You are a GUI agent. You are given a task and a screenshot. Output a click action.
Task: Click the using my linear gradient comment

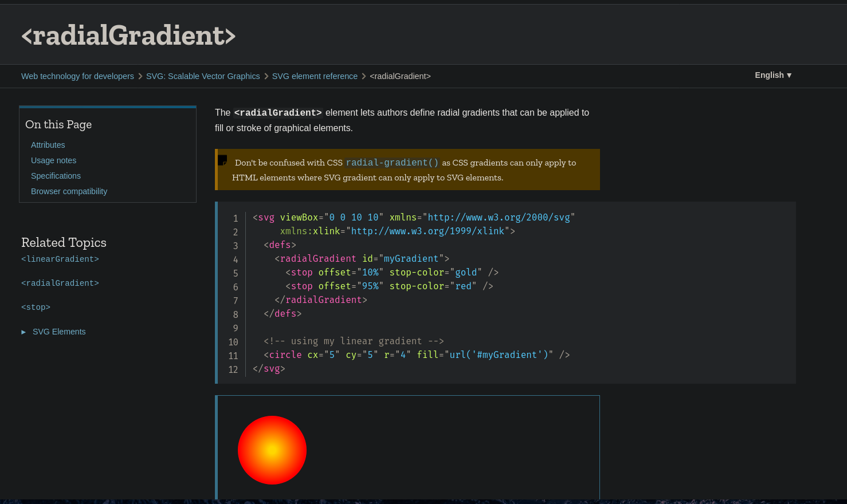[354, 341]
